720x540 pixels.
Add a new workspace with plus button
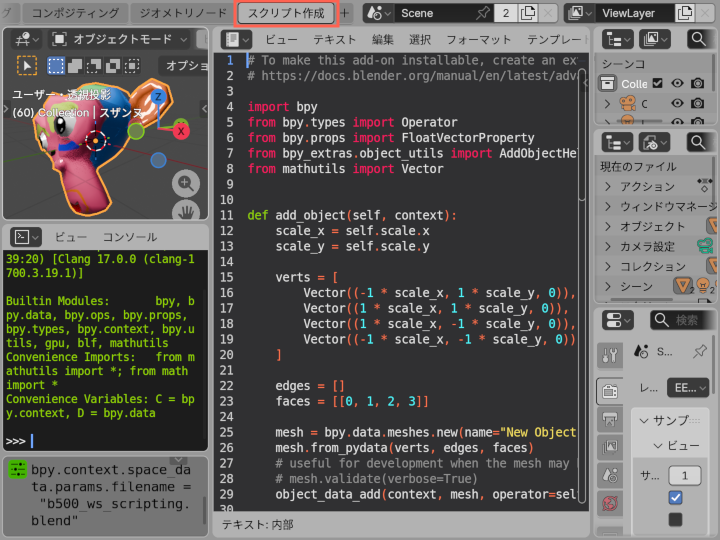345,13
